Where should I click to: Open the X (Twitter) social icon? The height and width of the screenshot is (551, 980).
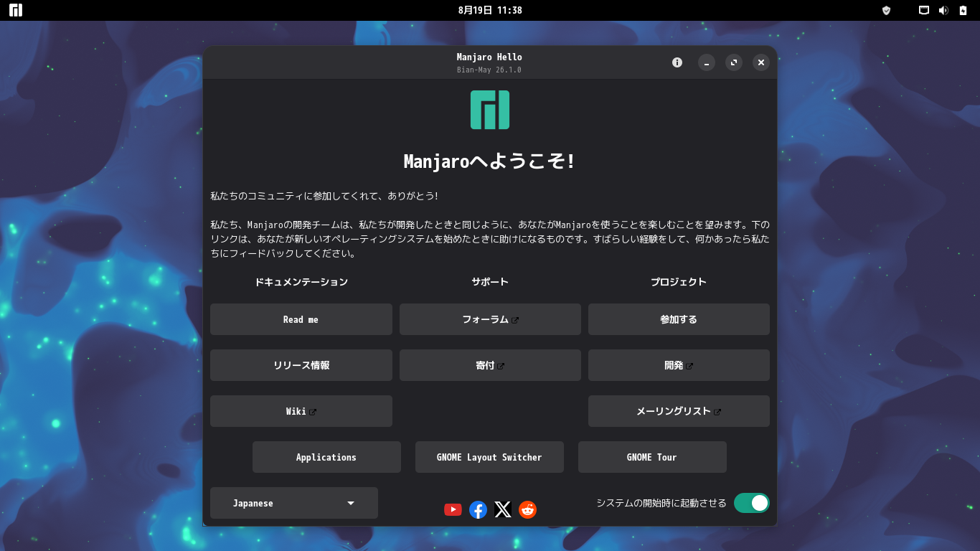coord(503,509)
